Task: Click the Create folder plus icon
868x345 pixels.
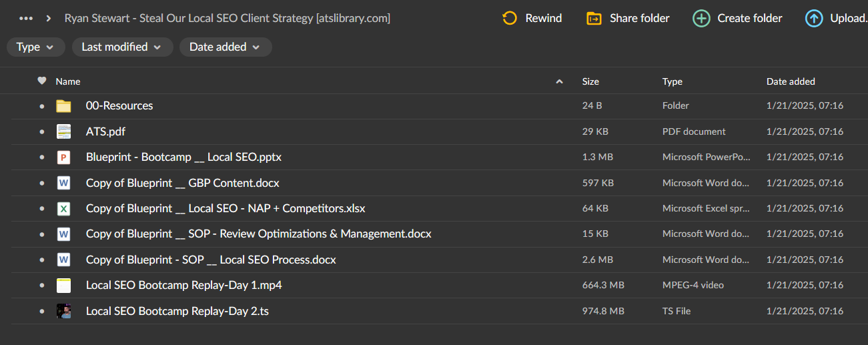Action: tap(701, 18)
